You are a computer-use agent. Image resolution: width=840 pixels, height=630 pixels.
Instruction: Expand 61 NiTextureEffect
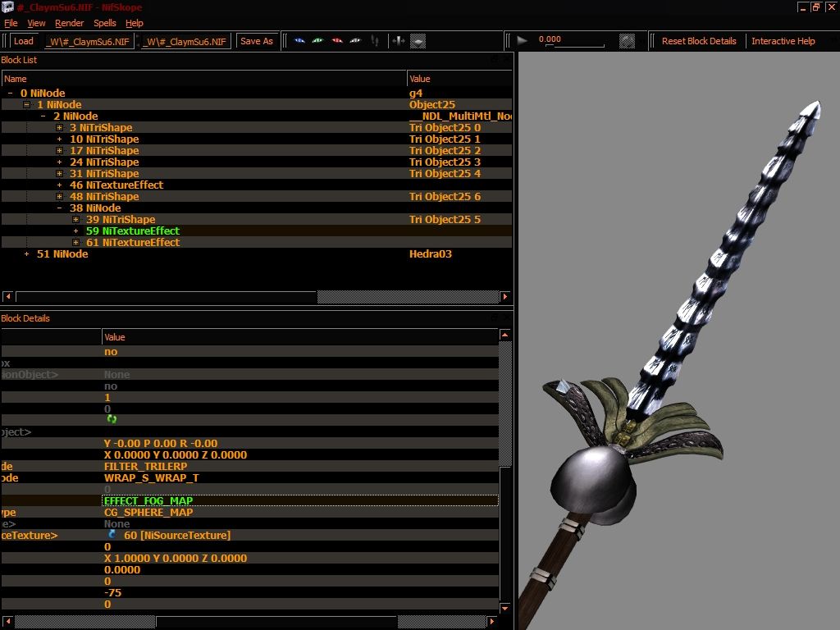coord(76,243)
